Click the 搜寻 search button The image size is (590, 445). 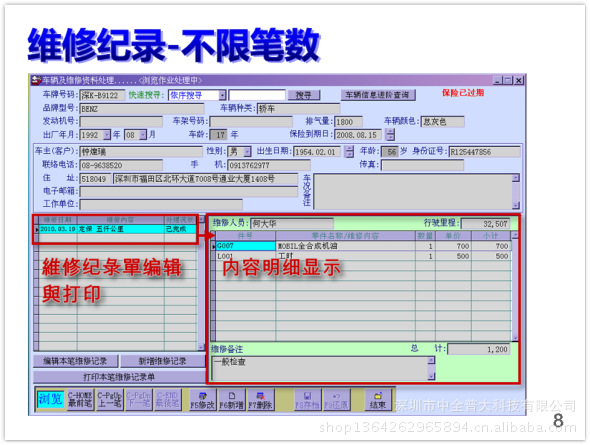304,95
